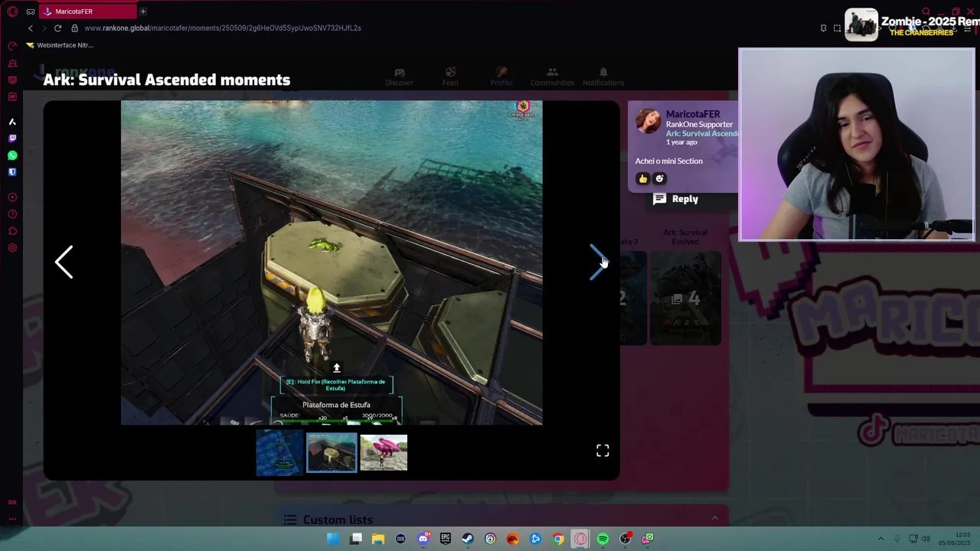Open Spotify from the taskbar
980x551 pixels.
(x=603, y=539)
